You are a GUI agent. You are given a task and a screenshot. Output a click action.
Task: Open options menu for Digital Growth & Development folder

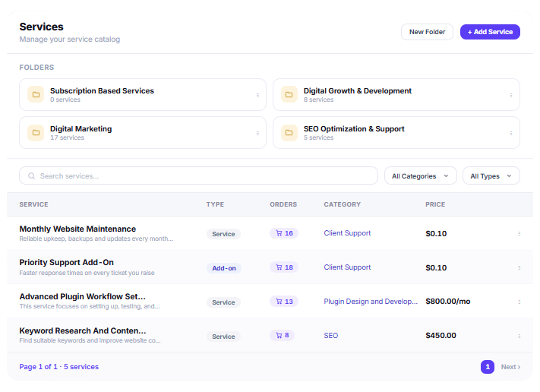(511, 95)
